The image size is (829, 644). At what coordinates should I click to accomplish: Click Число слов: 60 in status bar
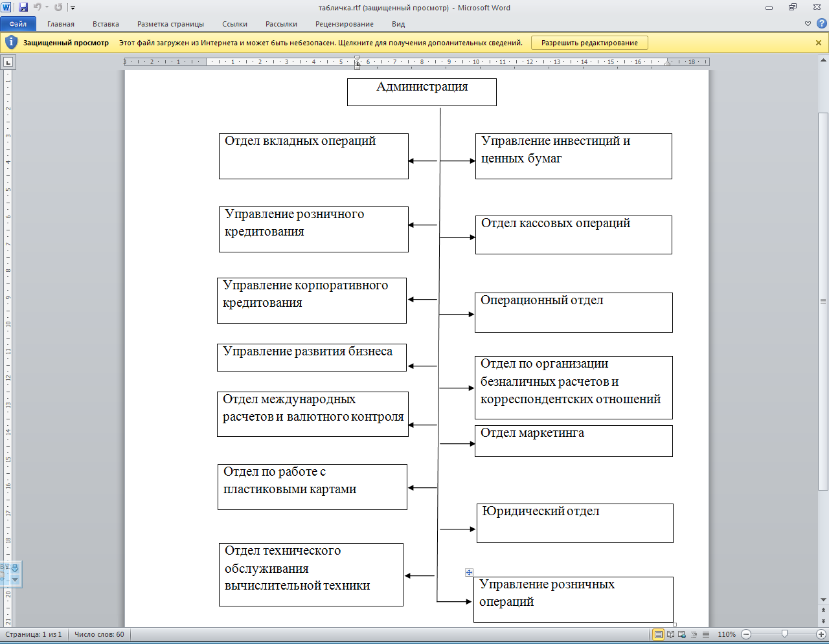(x=99, y=634)
